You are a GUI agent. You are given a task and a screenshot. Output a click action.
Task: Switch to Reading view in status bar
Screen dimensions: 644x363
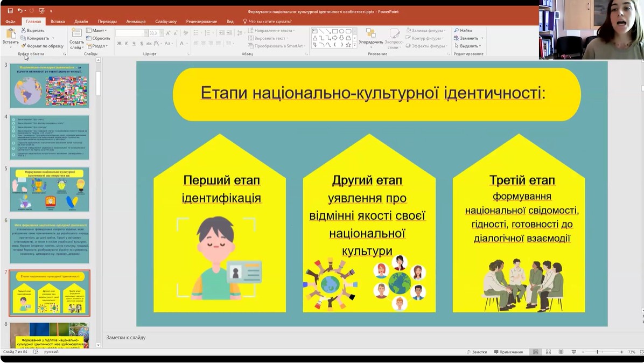click(561, 352)
